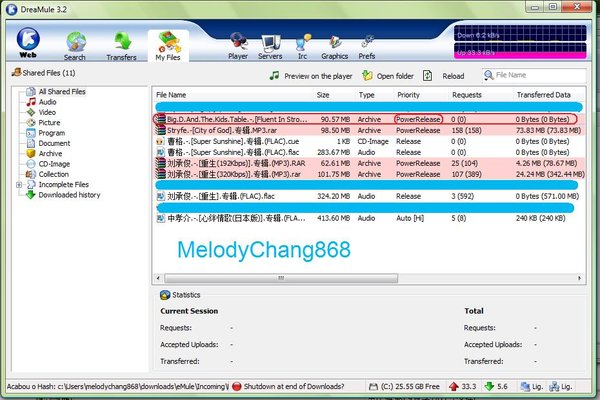
Task: Click the first Lig. connection status icon
Action: (x=525, y=387)
